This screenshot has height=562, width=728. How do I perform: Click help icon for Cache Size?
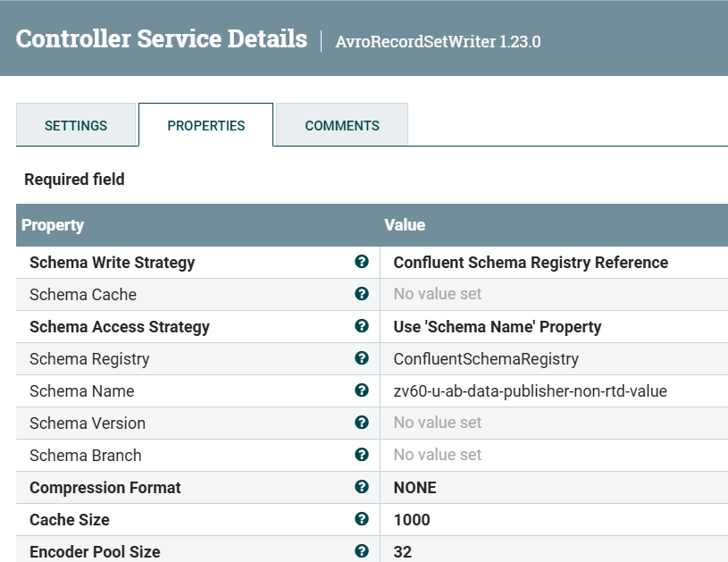pyautogui.click(x=361, y=519)
